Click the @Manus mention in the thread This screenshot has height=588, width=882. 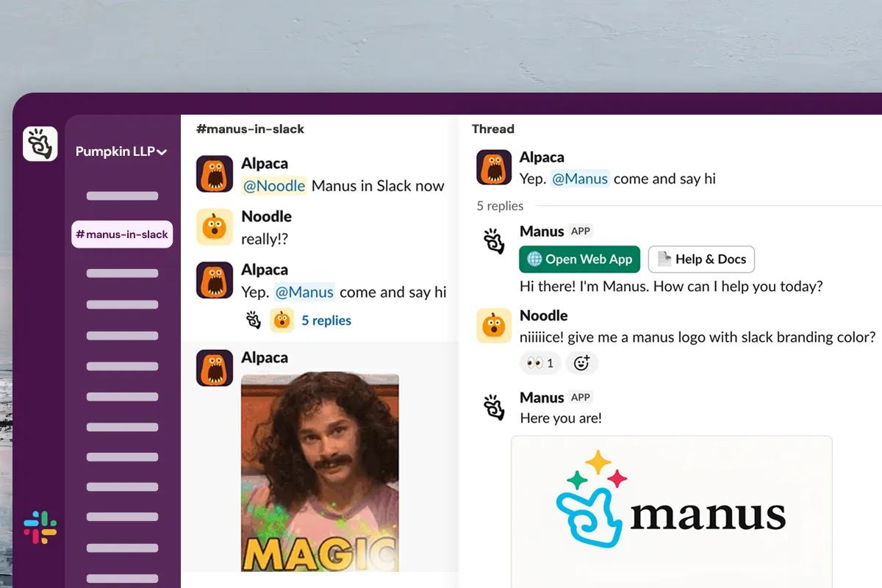[580, 179]
